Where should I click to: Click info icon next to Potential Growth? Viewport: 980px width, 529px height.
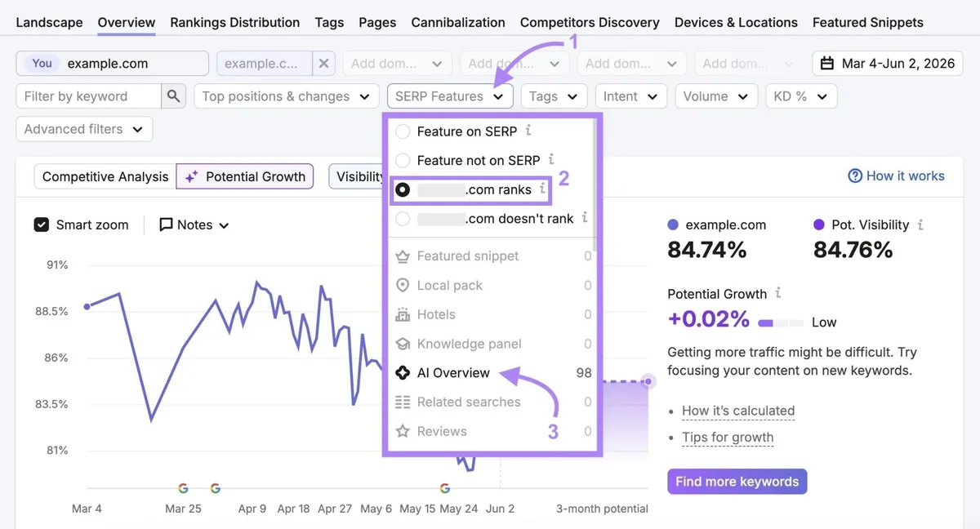(x=778, y=293)
